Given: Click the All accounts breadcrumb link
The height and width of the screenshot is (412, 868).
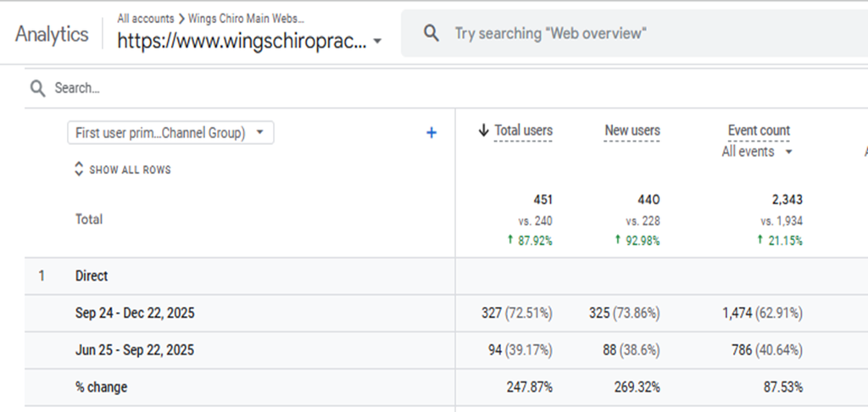Looking at the screenshot, I should coord(146,19).
